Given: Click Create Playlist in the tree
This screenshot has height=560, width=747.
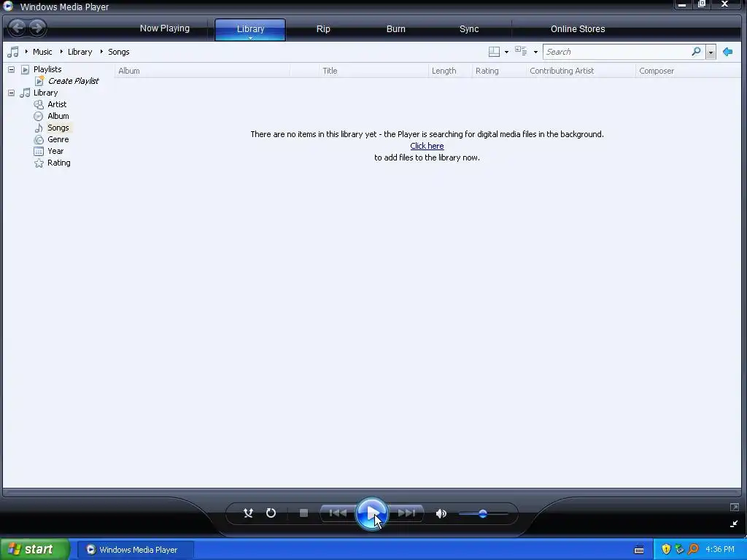Looking at the screenshot, I should click(73, 81).
